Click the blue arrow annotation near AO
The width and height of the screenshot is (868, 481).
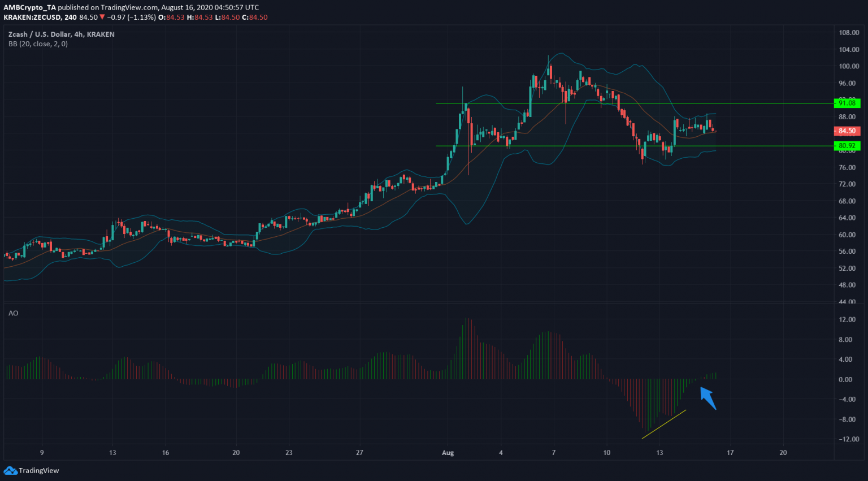click(708, 398)
